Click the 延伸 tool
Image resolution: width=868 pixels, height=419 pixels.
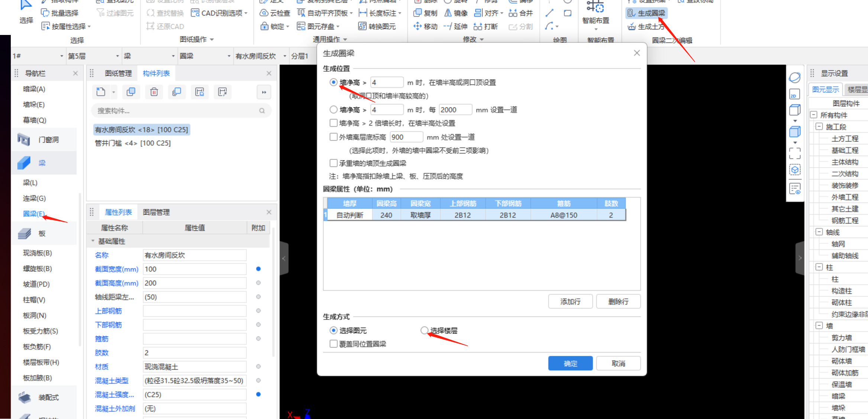coord(456,26)
